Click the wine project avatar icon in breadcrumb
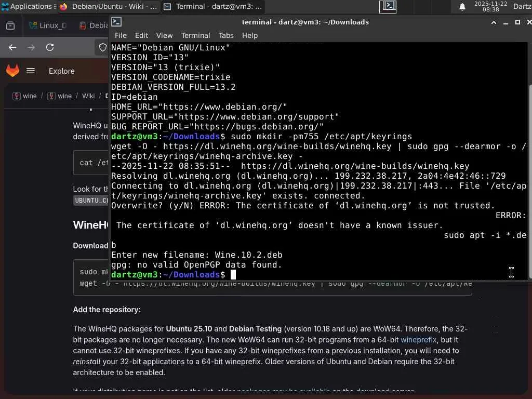The width and height of the screenshot is (532, 399). point(51,96)
